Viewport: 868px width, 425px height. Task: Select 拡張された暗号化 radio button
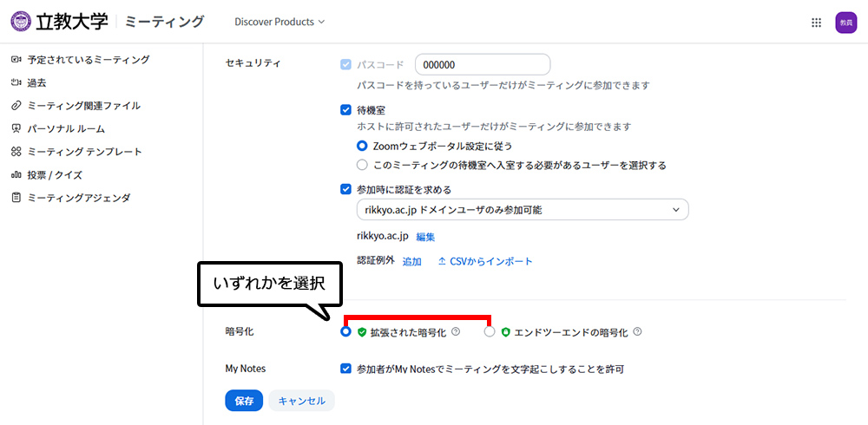346,332
